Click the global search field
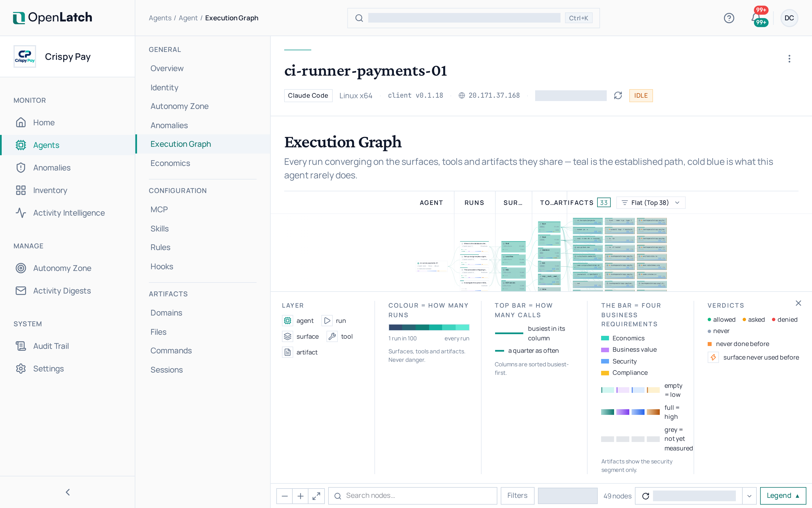Image resolution: width=812 pixels, height=508 pixels. [473, 18]
